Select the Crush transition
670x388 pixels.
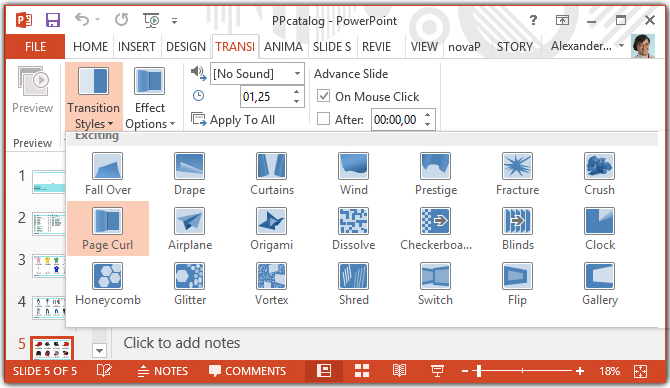point(599,174)
